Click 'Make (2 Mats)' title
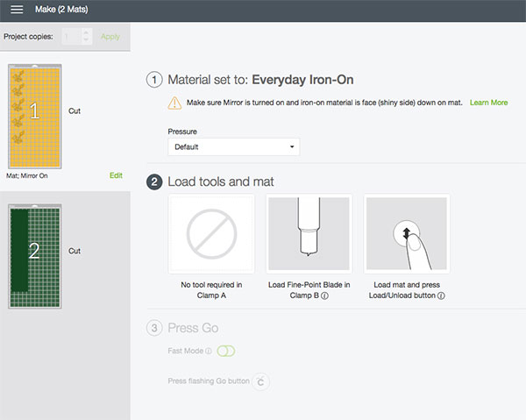The image size is (526, 420). coord(61,10)
